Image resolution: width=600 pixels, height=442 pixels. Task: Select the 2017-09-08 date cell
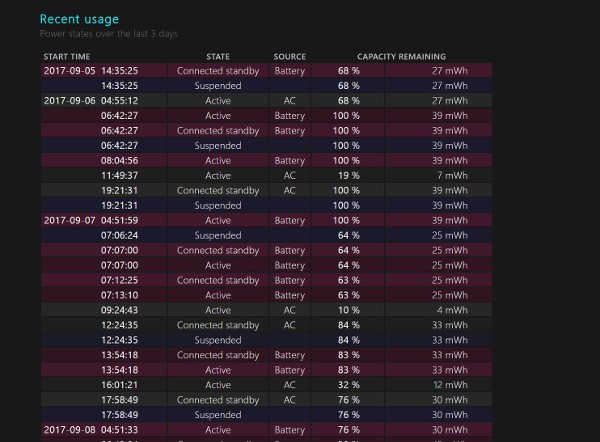[x=68, y=431]
